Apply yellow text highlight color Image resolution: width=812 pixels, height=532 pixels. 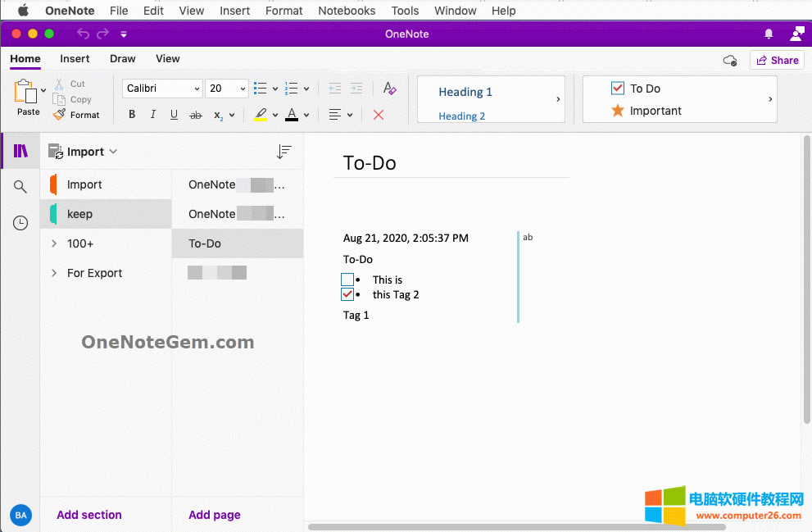[x=261, y=115]
